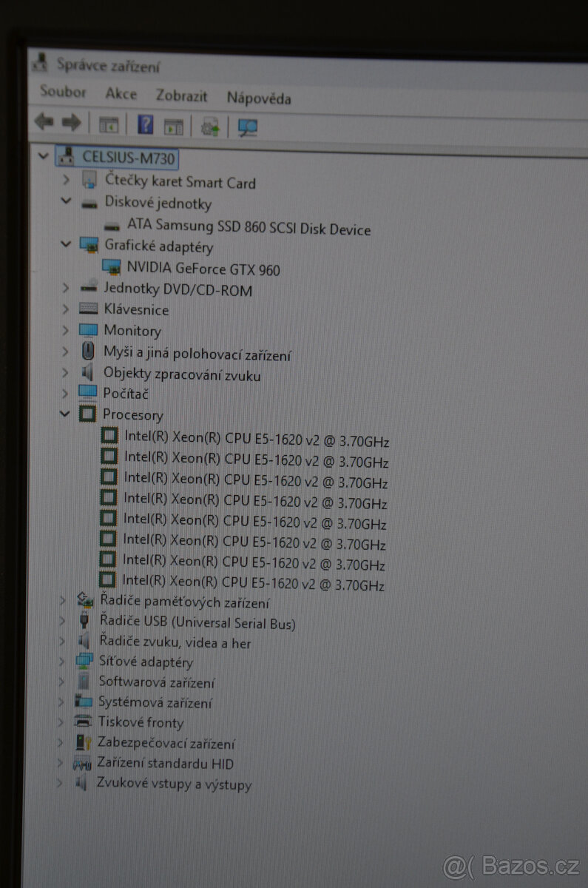Expand the Zvukové vstupy a výstupy node
Screen dimensions: 588x888
(61, 781)
